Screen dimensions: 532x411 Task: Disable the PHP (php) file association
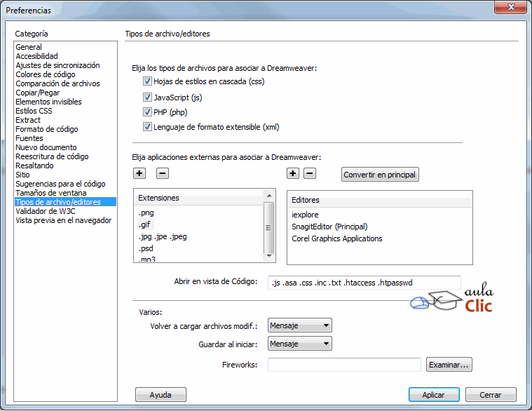[x=147, y=112]
